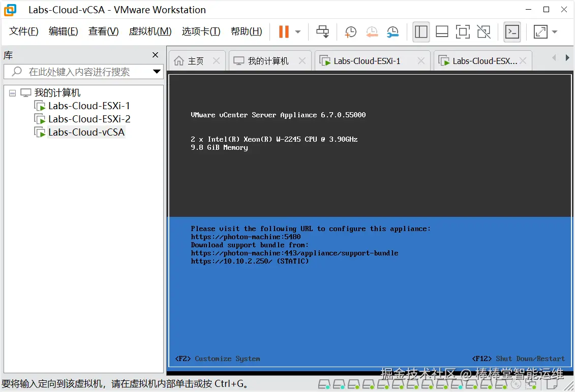Maximize the VMware Workstation window
This screenshot has width=575, height=392.
click(547, 10)
